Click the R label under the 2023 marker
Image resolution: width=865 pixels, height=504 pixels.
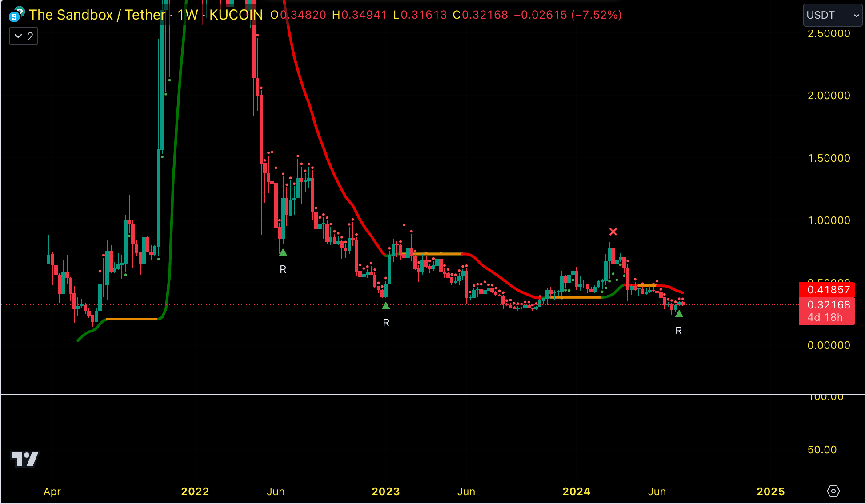[386, 323]
